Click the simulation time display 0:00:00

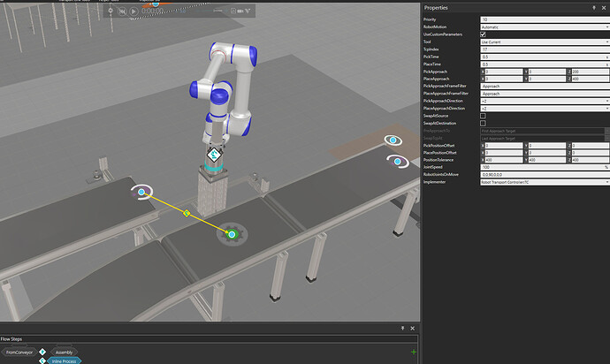152,11
